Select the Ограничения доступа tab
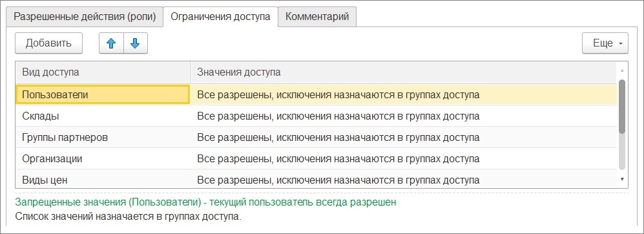Viewport: 644px width, 234px height. [x=220, y=17]
